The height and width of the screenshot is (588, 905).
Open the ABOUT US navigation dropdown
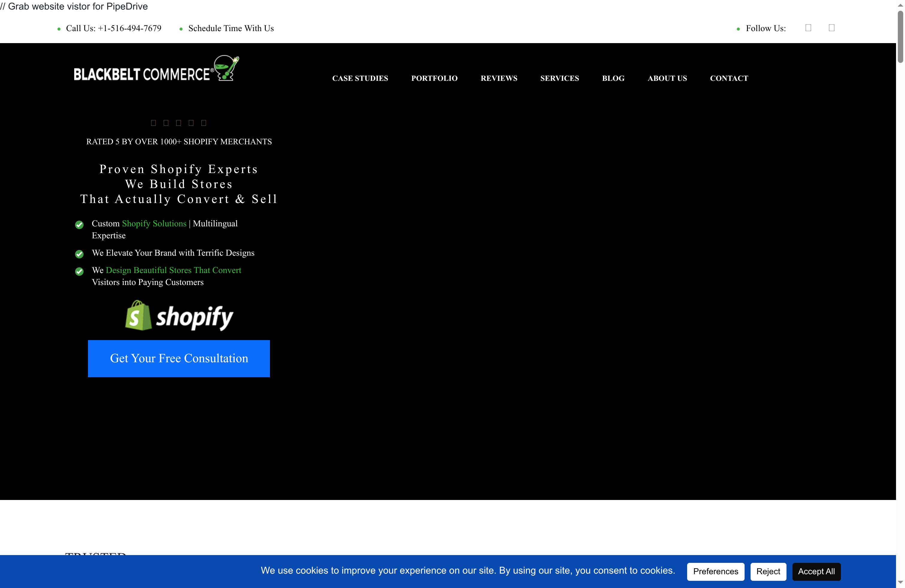click(667, 78)
